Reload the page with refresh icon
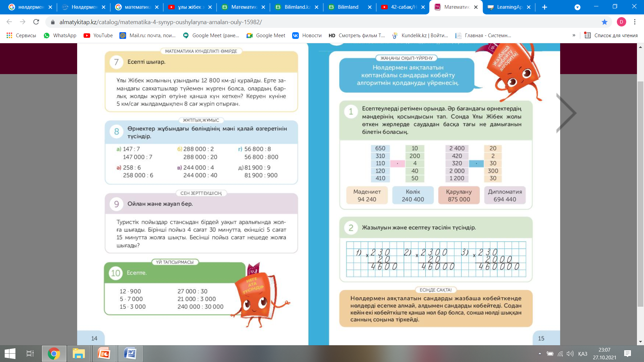 click(x=36, y=22)
